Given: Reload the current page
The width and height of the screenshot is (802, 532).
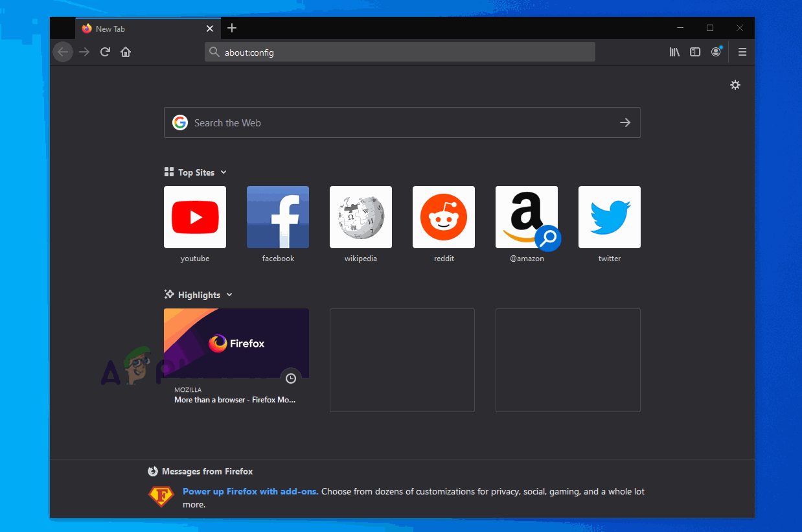Looking at the screenshot, I should pyautogui.click(x=105, y=52).
